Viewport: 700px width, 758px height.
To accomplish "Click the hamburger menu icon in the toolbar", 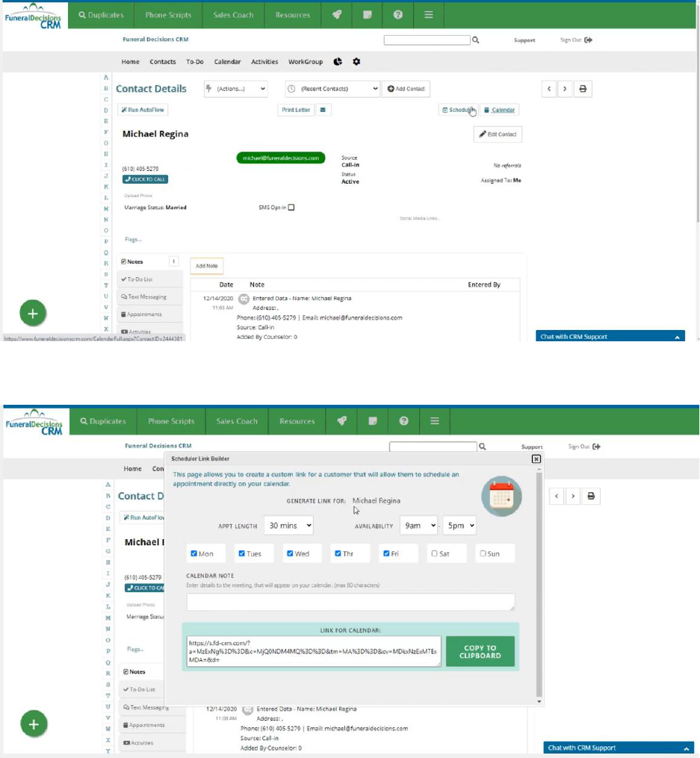I will click(428, 14).
